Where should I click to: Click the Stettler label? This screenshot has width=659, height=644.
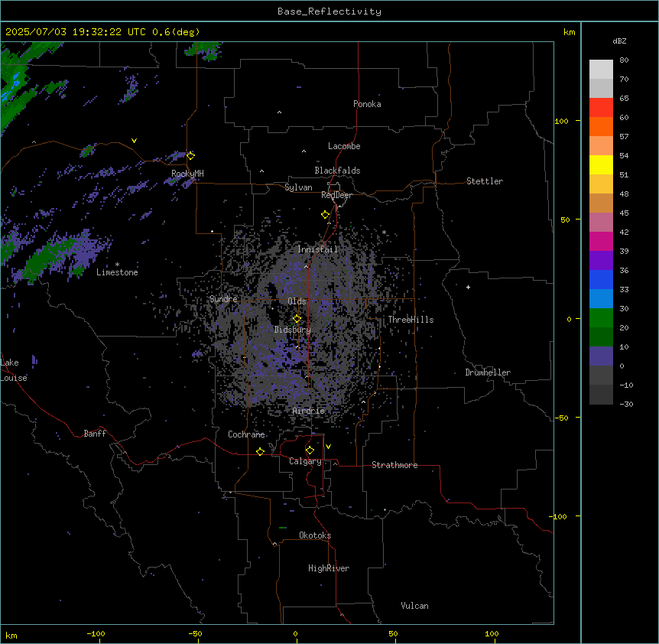point(485,181)
